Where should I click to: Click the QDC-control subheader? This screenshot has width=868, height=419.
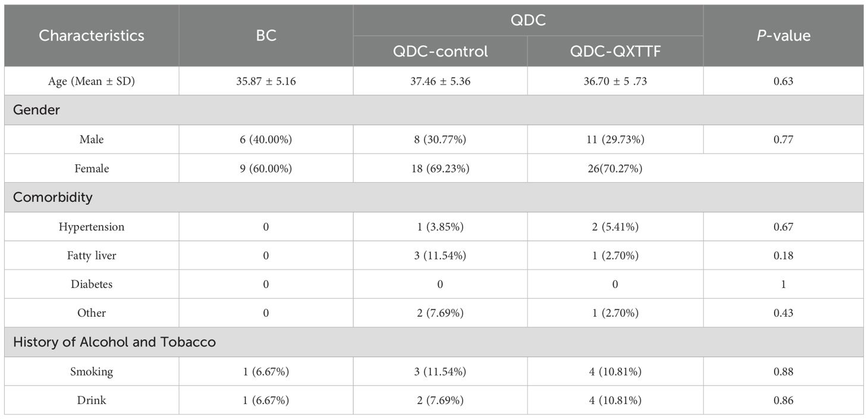(440, 51)
